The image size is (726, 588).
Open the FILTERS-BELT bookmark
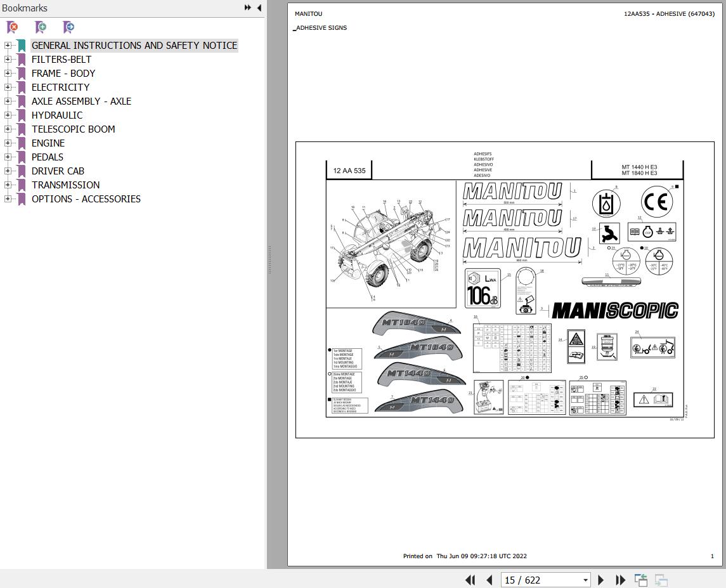pyautogui.click(x=61, y=60)
